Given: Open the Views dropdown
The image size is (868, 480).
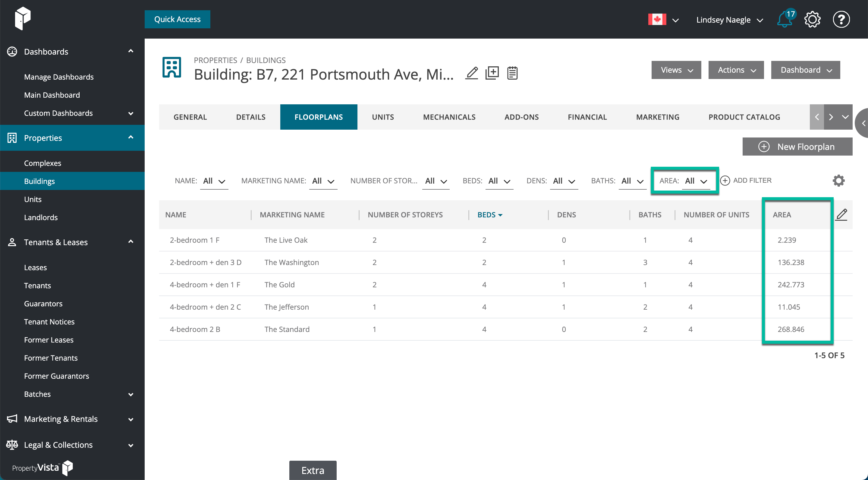Looking at the screenshot, I should (x=676, y=70).
